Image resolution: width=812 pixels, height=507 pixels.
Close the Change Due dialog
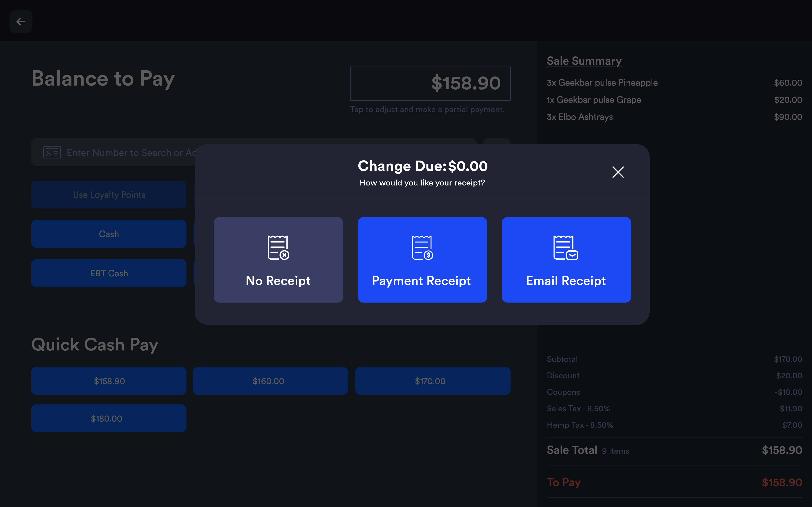(618, 172)
